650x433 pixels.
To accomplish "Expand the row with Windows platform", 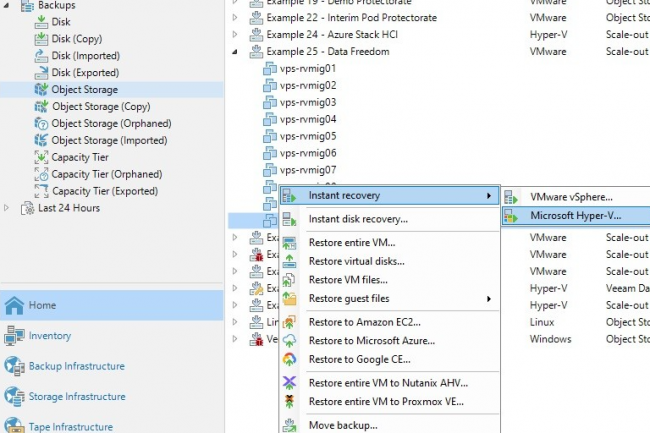I will [x=235, y=339].
